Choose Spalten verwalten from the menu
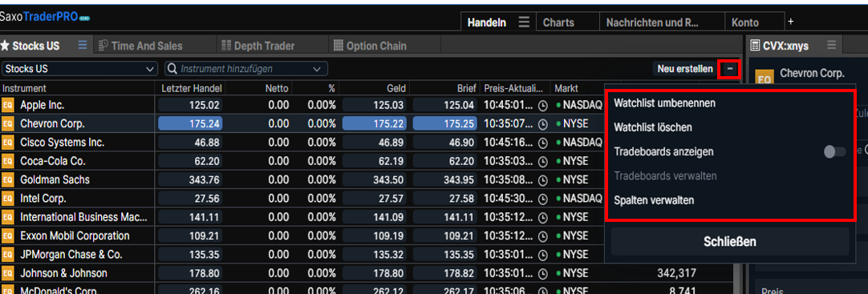Viewport: 868px width, 294px height. (x=654, y=200)
